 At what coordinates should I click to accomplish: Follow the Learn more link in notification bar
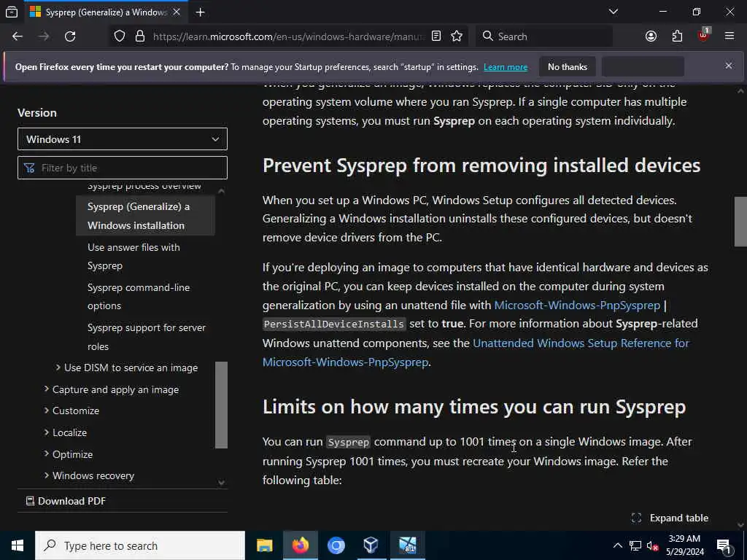pos(506,67)
